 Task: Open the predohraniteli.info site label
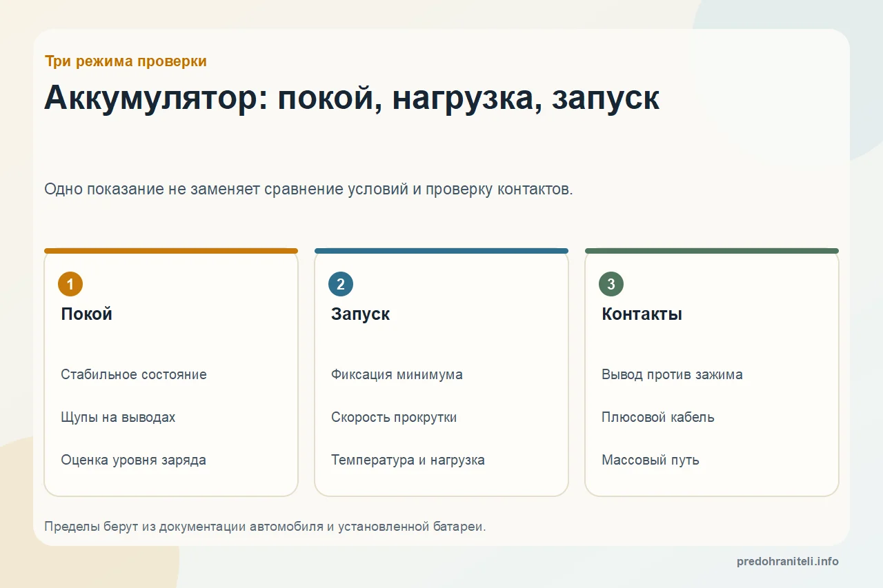point(788,562)
